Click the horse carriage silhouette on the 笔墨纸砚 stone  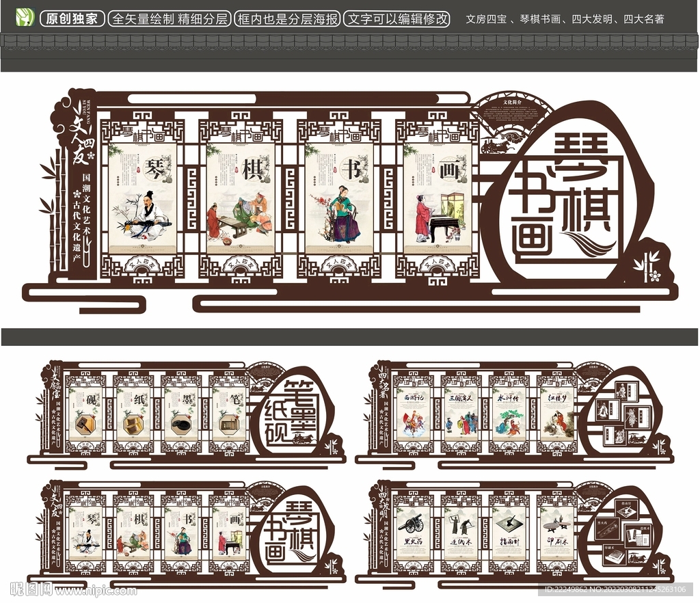coord(305,439)
